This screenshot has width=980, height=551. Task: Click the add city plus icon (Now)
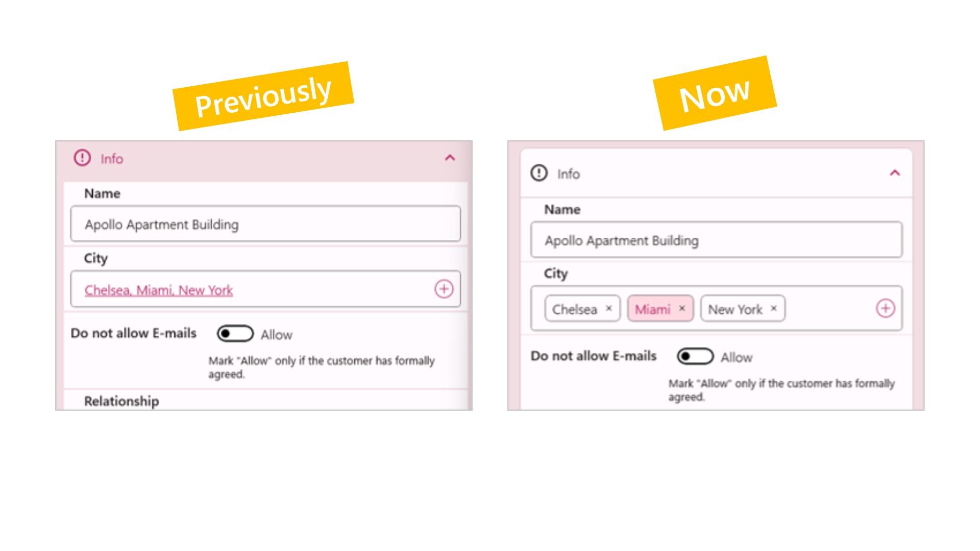[886, 308]
